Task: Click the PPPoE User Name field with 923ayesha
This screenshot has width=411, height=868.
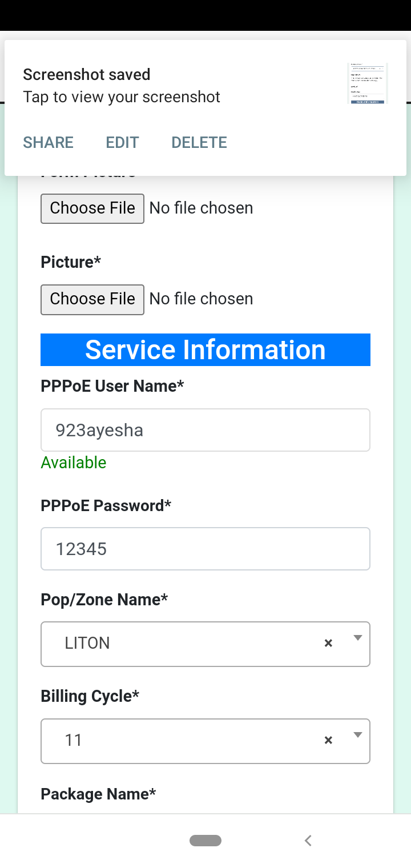Action: 205,430
